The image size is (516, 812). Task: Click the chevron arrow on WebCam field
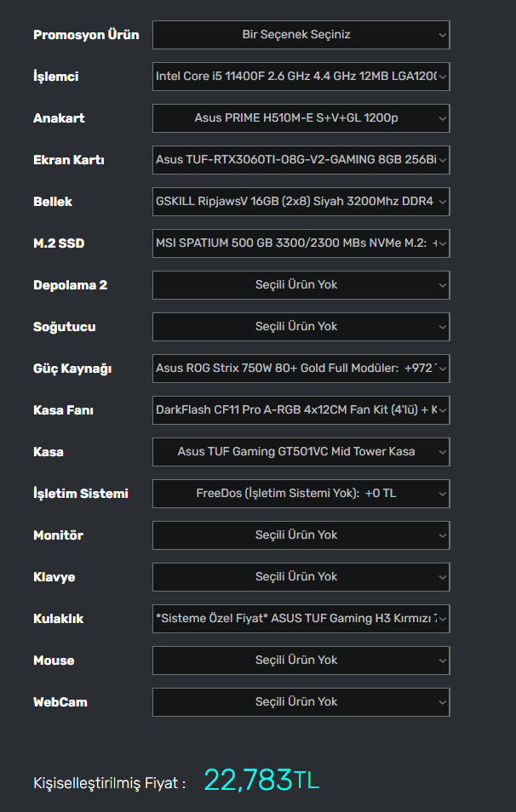coord(442,702)
